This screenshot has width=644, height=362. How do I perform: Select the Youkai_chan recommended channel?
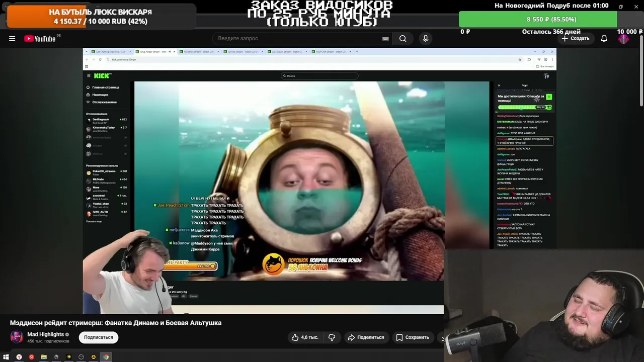(107, 205)
